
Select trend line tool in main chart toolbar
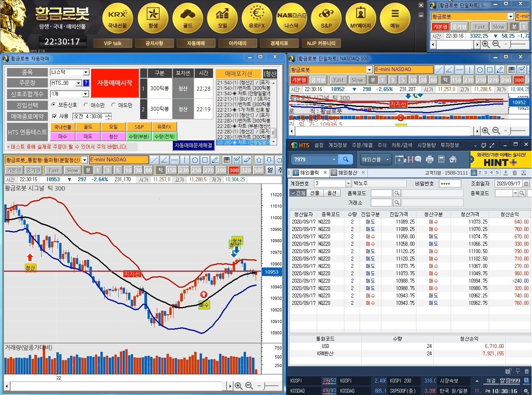pyautogui.click(x=155, y=160)
